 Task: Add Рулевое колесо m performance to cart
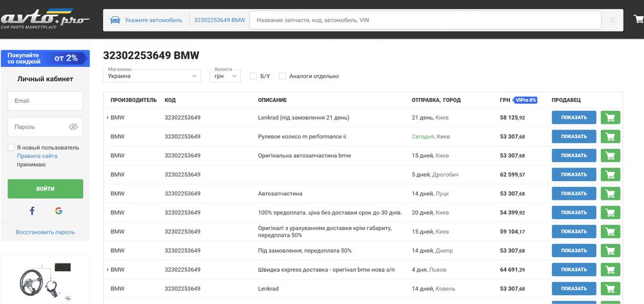(611, 137)
